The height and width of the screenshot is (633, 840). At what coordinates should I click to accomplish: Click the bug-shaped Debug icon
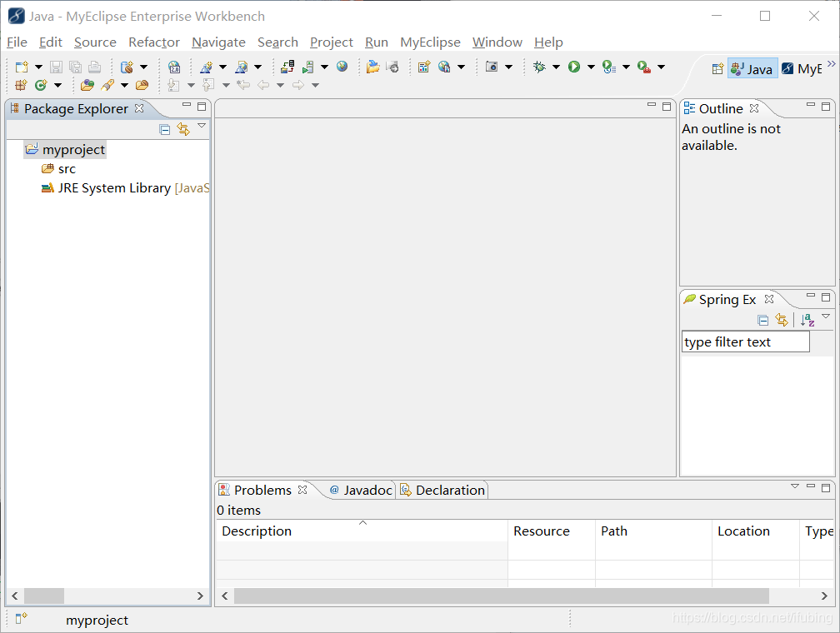click(539, 67)
